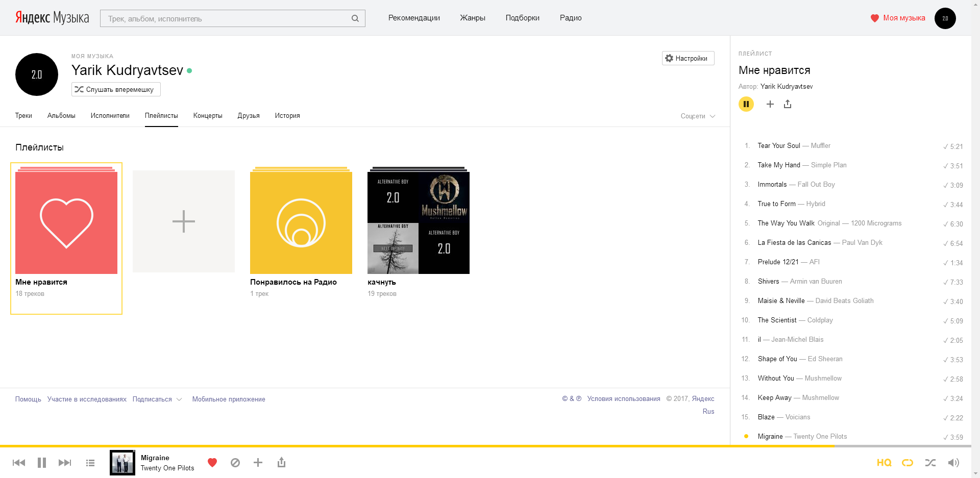The width and height of the screenshot is (980, 478).
Task: Select the Плейлисты tab
Action: [161, 116]
